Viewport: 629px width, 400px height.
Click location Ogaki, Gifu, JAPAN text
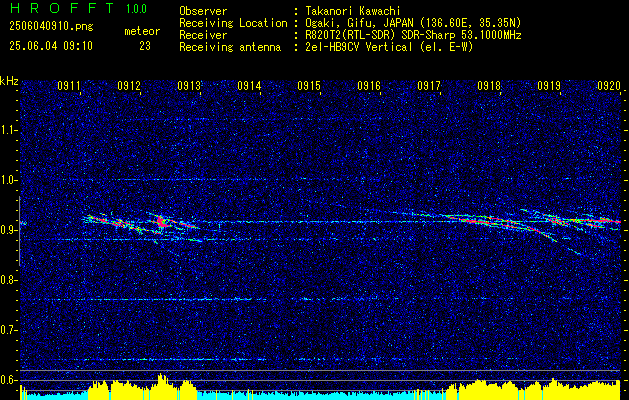[x=414, y=23]
